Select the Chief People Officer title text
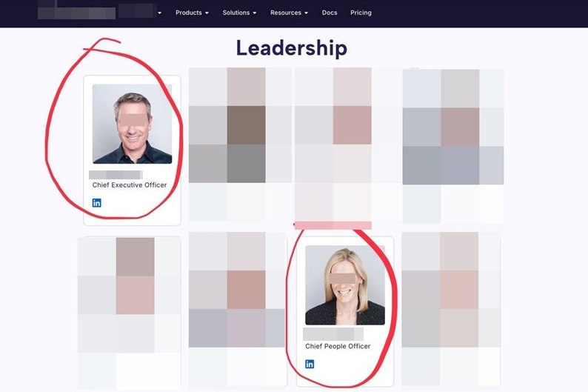588x392 pixels. [338, 346]
